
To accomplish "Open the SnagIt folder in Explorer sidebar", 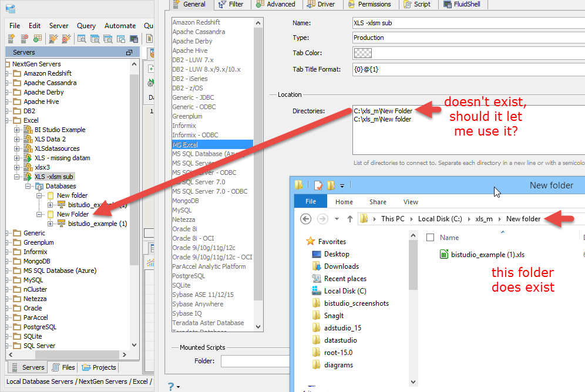I will (334, 316).
